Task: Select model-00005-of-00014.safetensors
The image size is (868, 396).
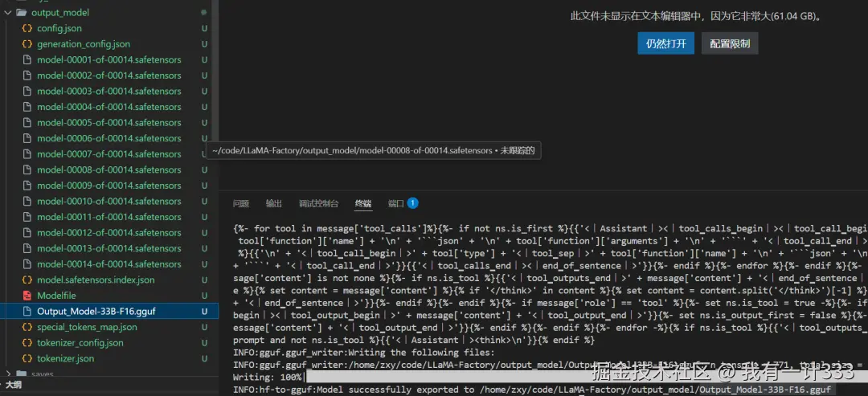Action: [109, 122]
